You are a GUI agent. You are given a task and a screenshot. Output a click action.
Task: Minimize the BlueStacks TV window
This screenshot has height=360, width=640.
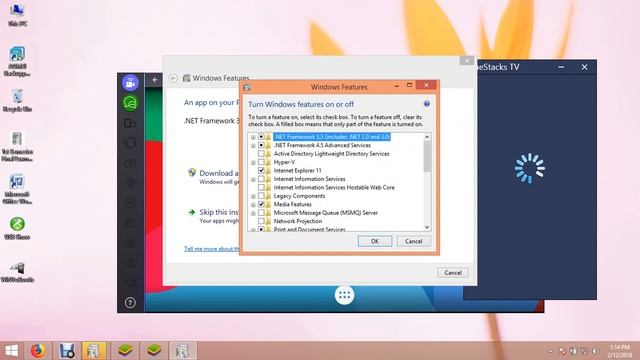pyautogui.click(x=561, y=67)
